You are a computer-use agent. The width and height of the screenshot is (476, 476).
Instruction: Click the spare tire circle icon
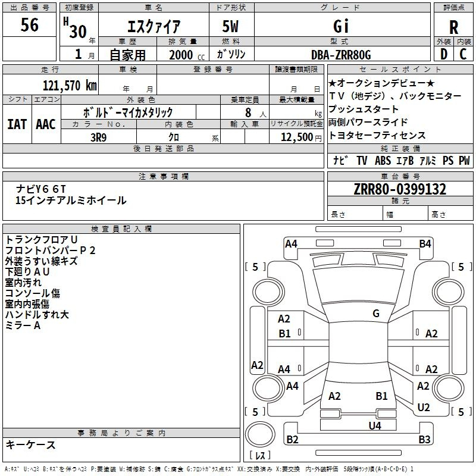(x=260, y=434)
